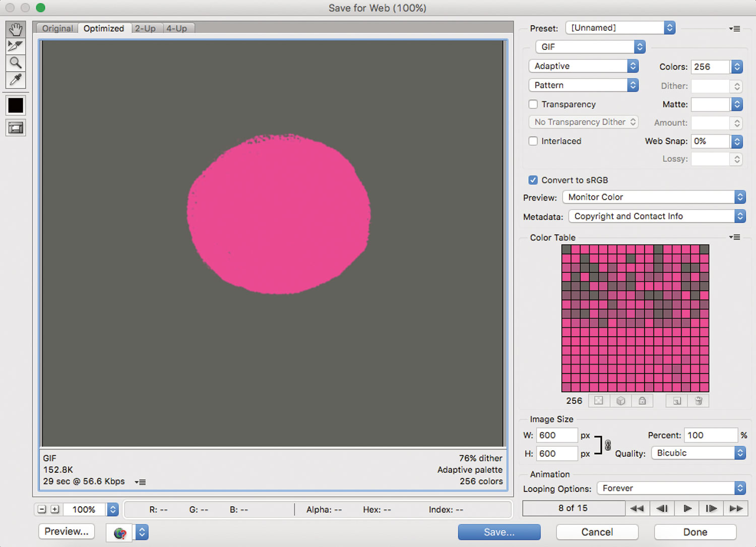Uncheck Convert to sRGB
The width and height of the screenshot is (756, 547).
(533, 180)
